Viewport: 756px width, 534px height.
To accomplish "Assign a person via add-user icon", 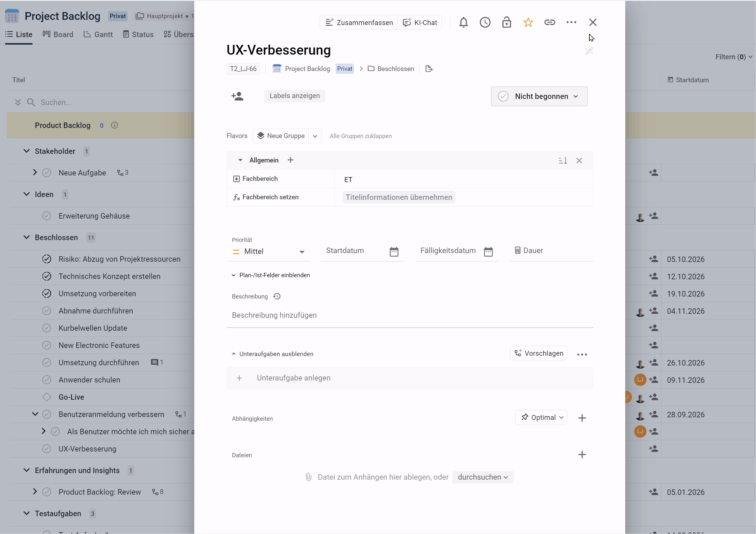I will point(237,96).
